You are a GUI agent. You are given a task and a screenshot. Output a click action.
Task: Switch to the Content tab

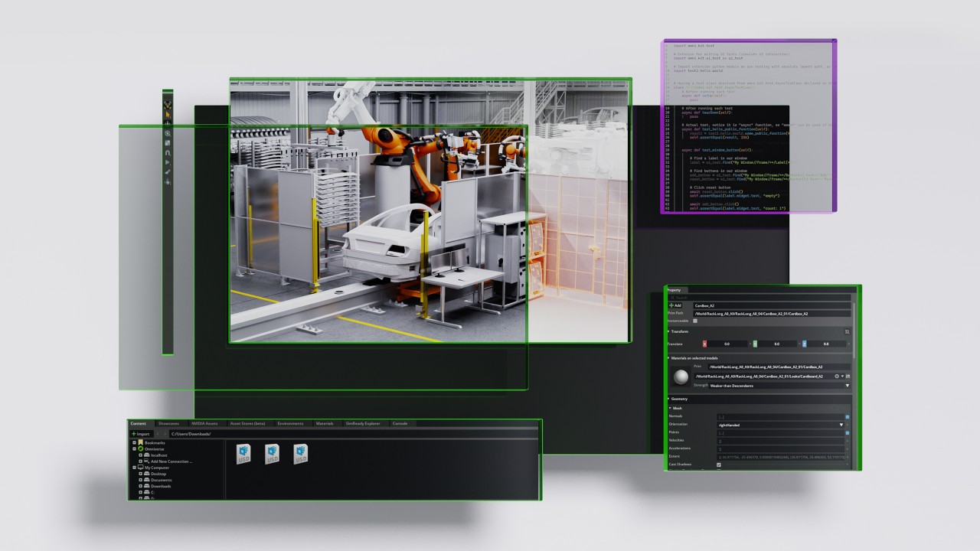(x=139, y=423)
